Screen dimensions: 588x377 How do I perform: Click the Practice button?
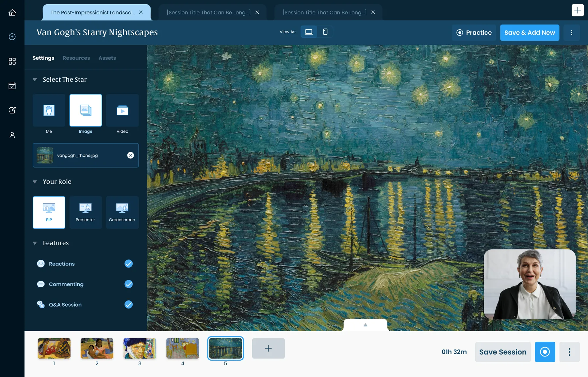474,33
